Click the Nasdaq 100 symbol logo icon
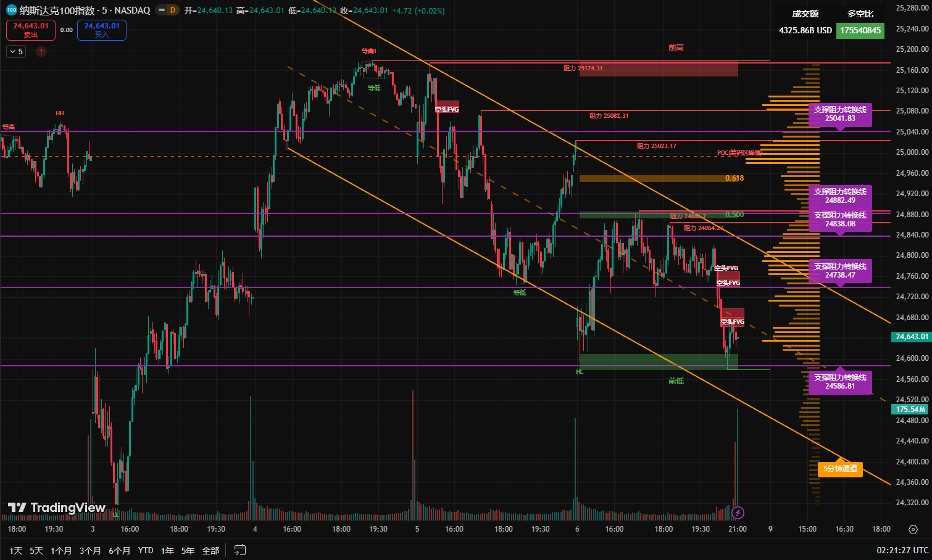932x560 pixels. point(11,10)
